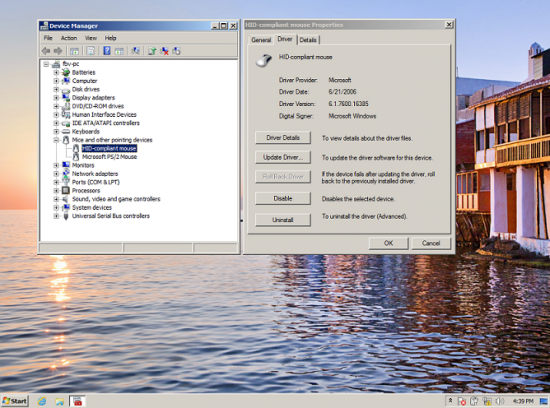Click the Disable button
The image size is (550, 408).
coord(283,199)
